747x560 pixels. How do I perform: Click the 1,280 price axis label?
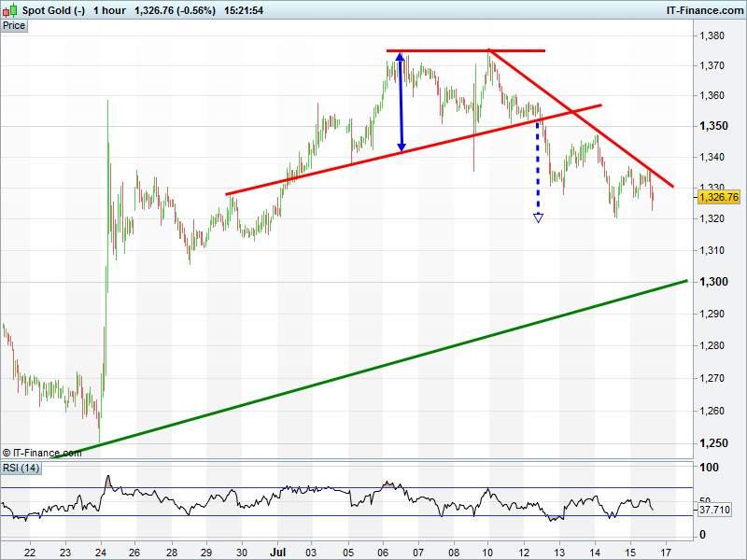click(712, 345)
